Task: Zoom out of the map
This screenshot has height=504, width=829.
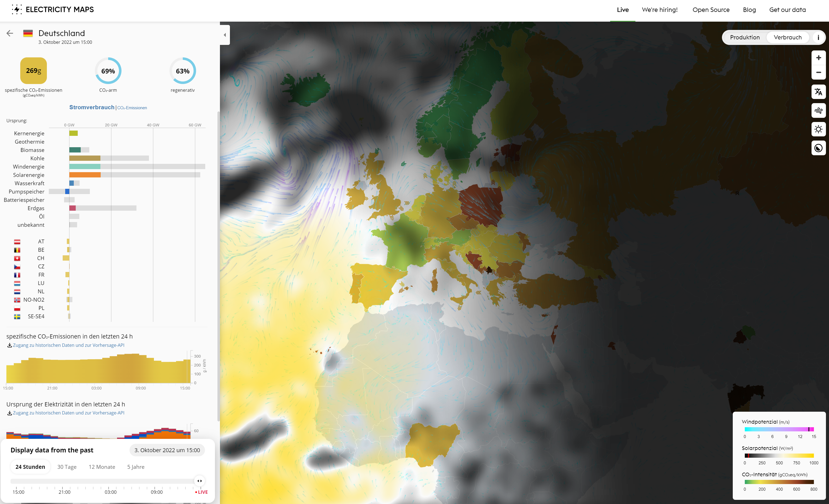Action: (x=818, y=72)
